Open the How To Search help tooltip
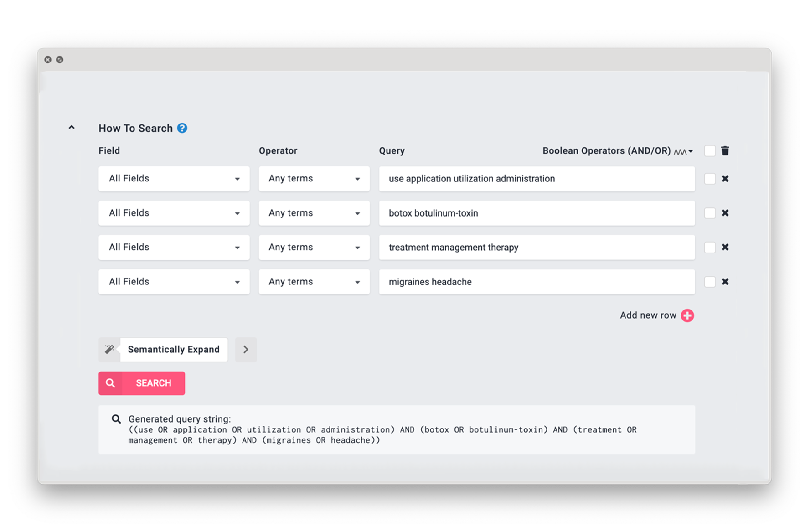 click(x=182, y=128)
